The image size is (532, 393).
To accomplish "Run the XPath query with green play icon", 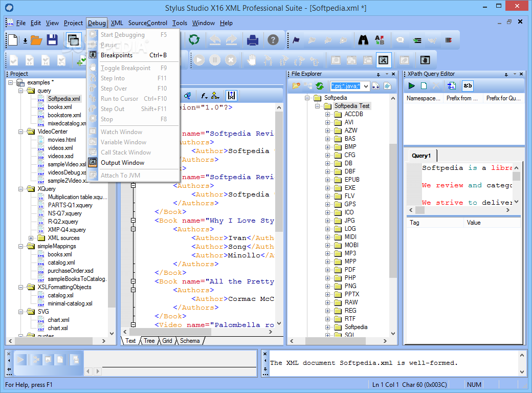I will pos(411,85).
